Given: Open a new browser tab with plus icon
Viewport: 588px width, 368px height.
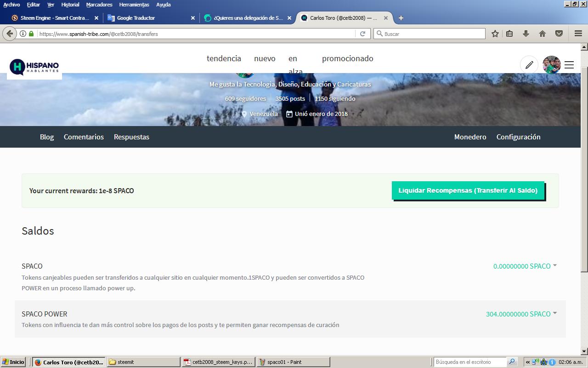Looking at the screenshot, I should click(x=401, y=18).
